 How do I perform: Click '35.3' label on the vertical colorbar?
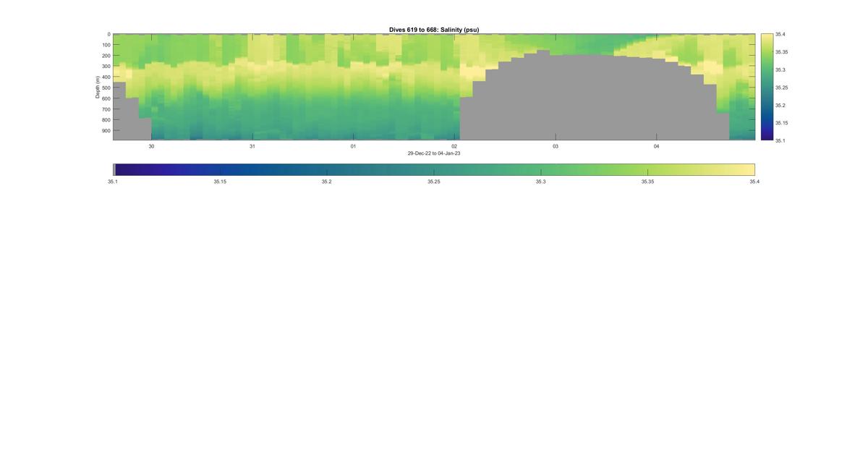click(x=780, y=70)
